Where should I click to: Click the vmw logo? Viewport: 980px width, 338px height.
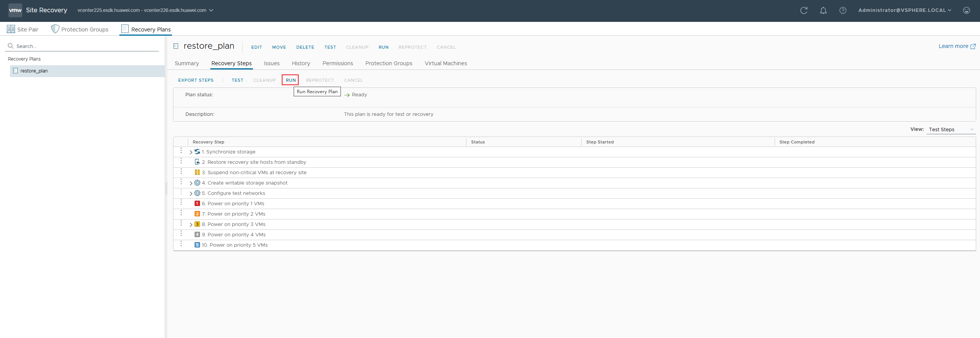15,10
